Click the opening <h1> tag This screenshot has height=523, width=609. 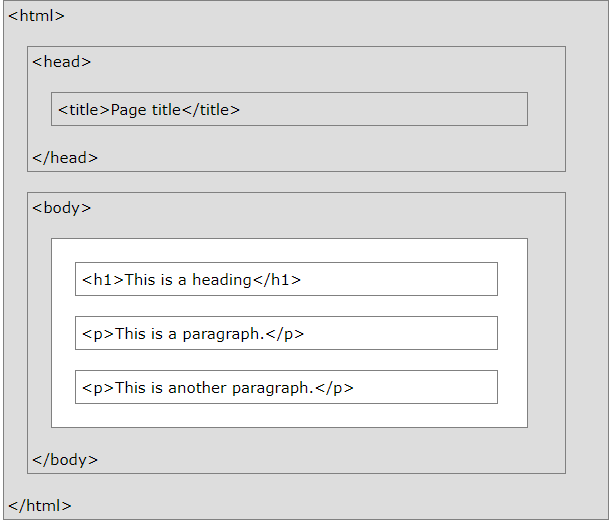(x=103, y=280)
